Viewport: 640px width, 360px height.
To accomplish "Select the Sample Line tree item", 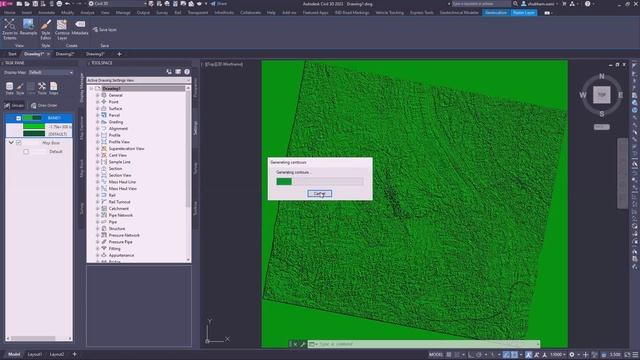I will coord(120,162).
